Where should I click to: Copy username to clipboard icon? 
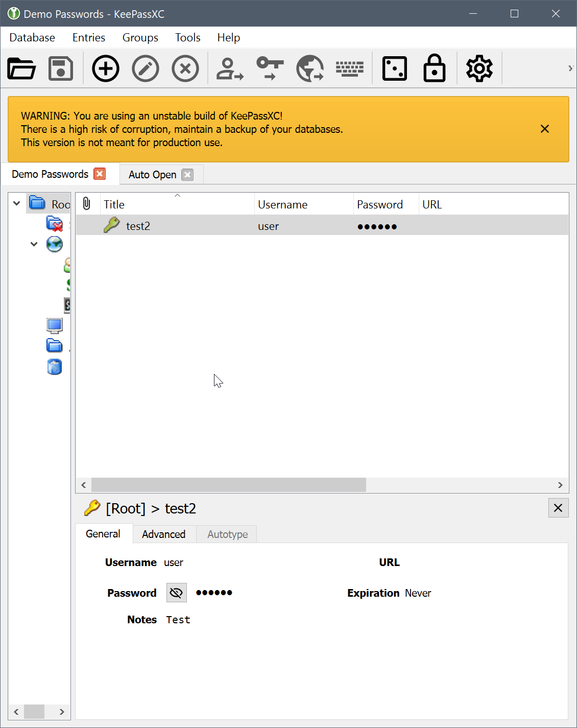point(230,68)
